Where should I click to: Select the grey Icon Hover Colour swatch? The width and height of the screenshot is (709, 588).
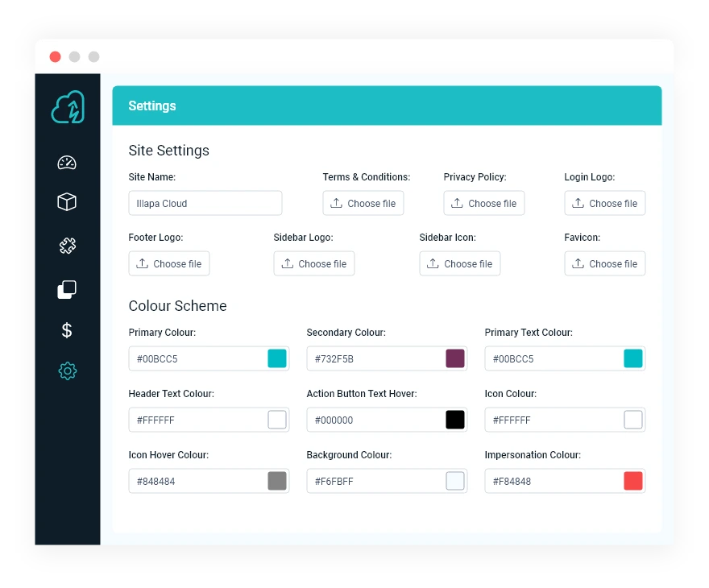click(x=276, y=480)
